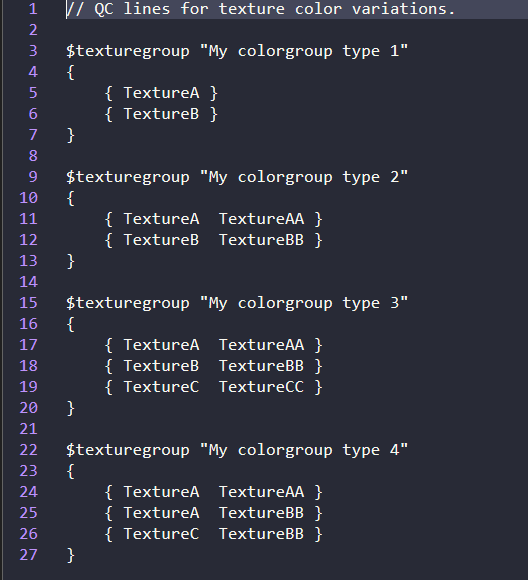Click 'TextureAA' on line 11
The height and width of the screenshot is (580, 528).
[262, 219]
